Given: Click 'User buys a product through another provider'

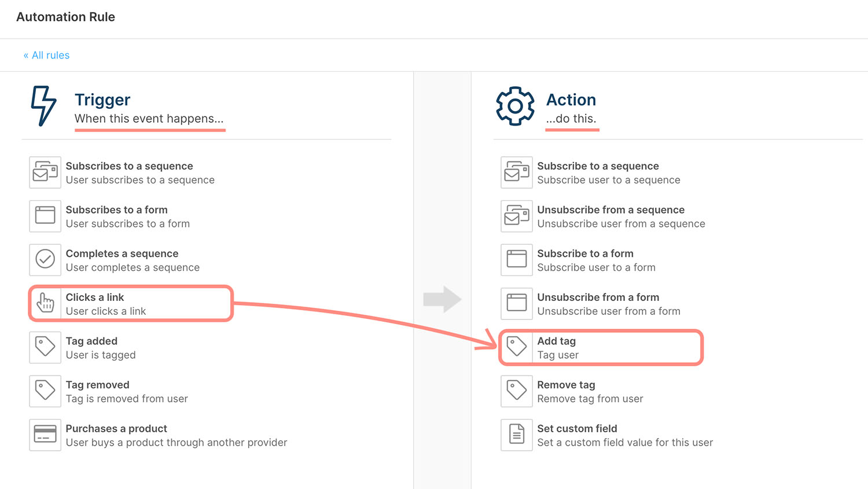Looking at the screenshot, I should 176,442.
